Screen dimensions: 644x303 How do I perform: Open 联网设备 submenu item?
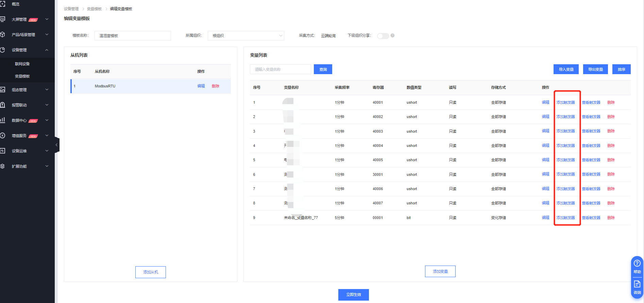pyautogui.click(x=22, y=64)
